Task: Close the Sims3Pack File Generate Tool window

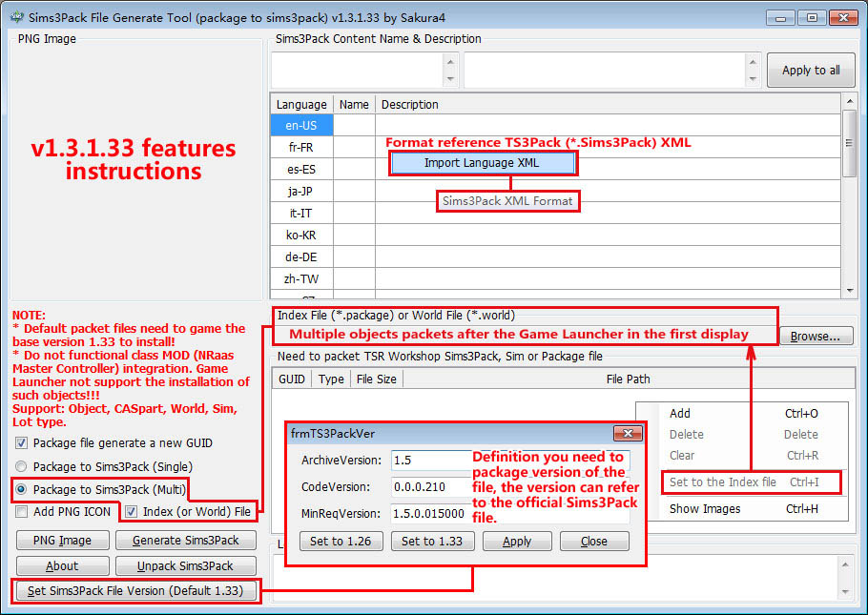Action: click(x=843, y=18)
